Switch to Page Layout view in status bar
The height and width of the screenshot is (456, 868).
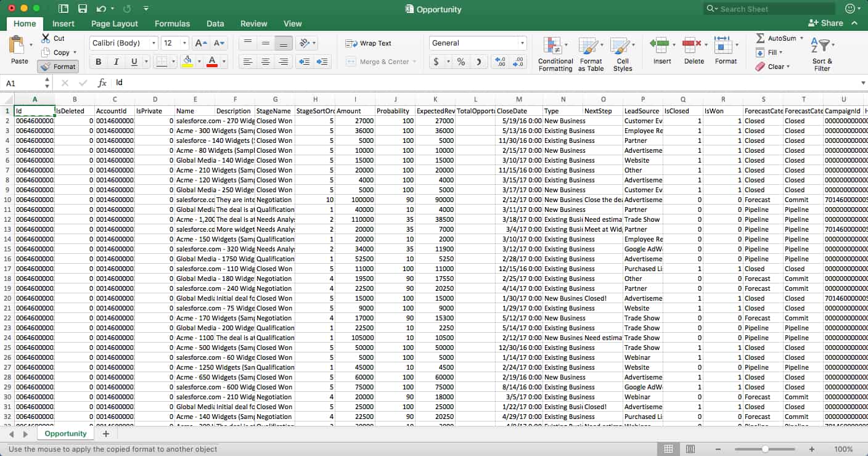690,449
